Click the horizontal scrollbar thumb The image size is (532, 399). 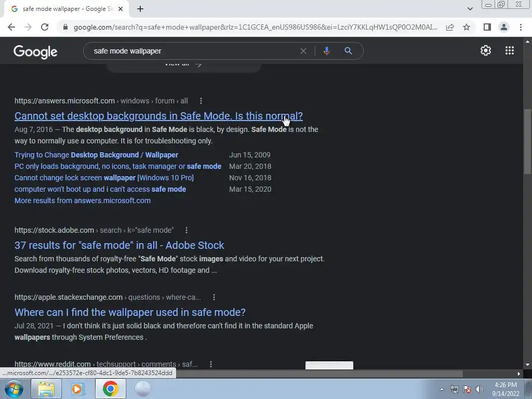pos(319,374)
